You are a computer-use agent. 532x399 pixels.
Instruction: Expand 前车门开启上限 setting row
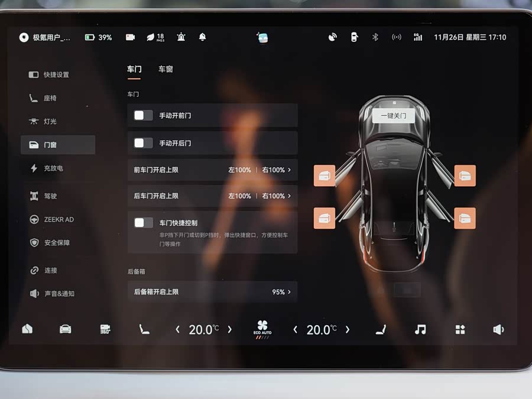(x=212, y=170)
